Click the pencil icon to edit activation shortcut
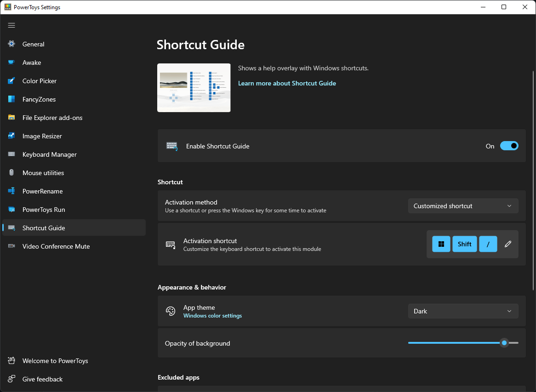Screen dimensions: 536x392 pos(507,244)
